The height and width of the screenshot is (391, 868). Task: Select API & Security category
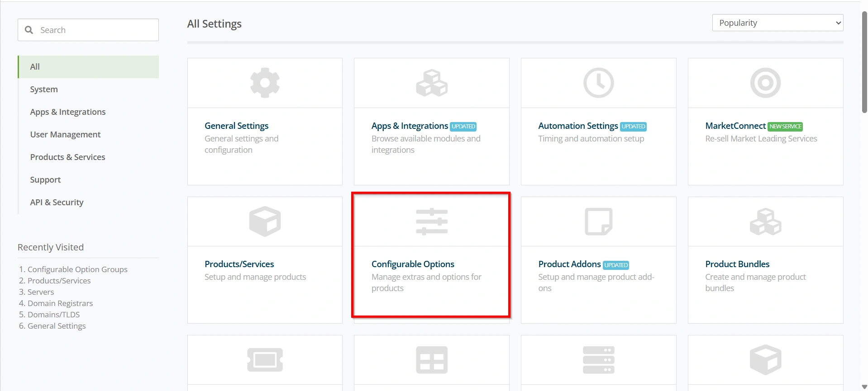click(57, 203)
